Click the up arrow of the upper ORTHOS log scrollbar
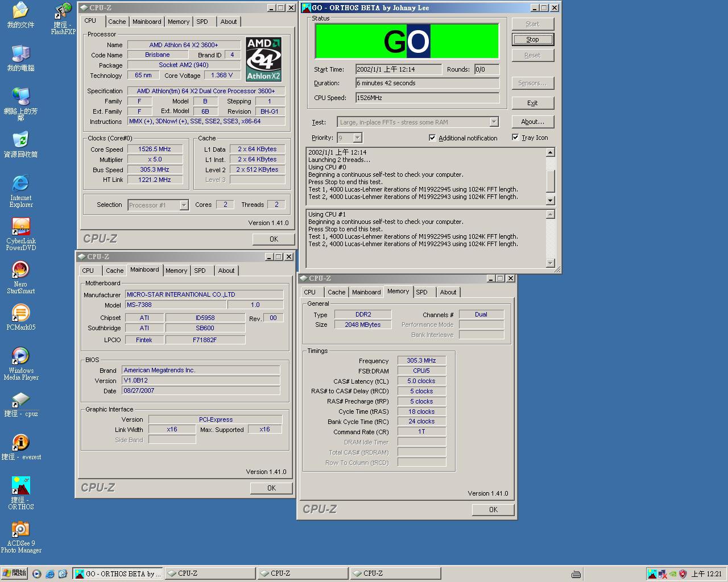Viewport: 728px width, 582px height. (550, 152)
